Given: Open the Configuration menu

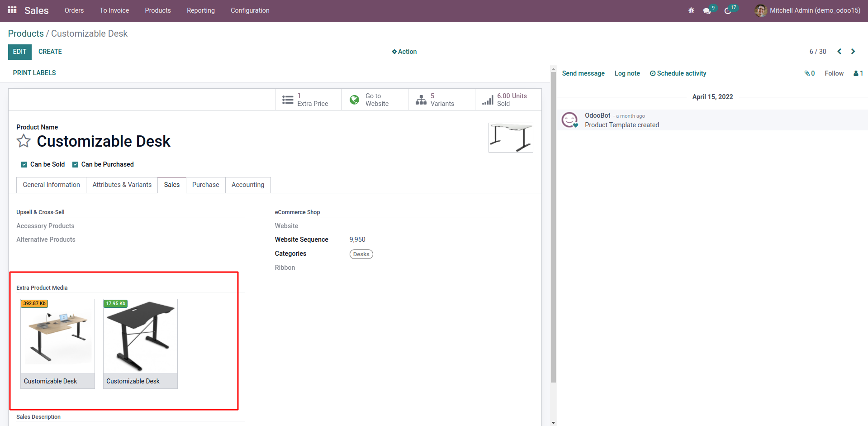Looking at the screenshot, I should [250, 10].
